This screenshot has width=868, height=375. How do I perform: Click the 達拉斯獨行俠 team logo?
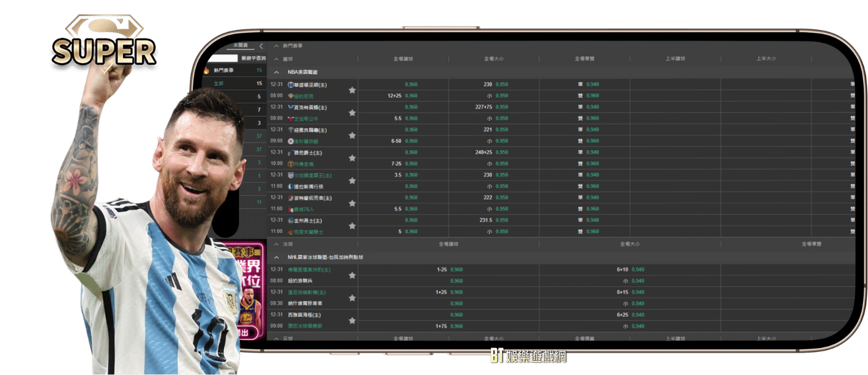point(291,186)
